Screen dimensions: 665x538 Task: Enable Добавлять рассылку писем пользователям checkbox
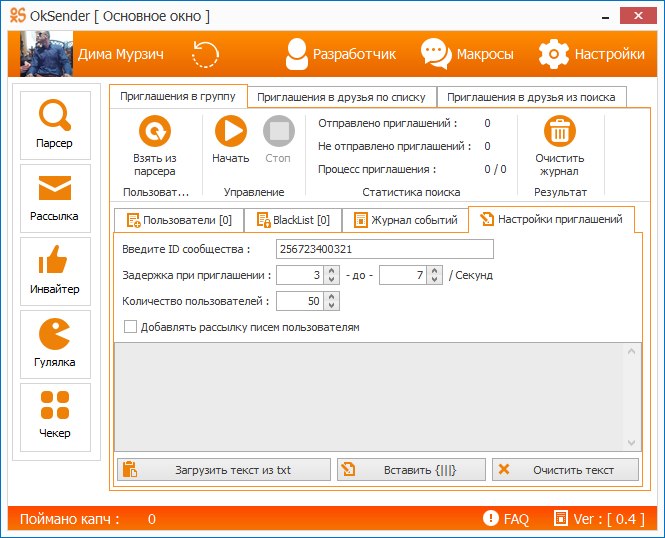[x=130, y=327]
